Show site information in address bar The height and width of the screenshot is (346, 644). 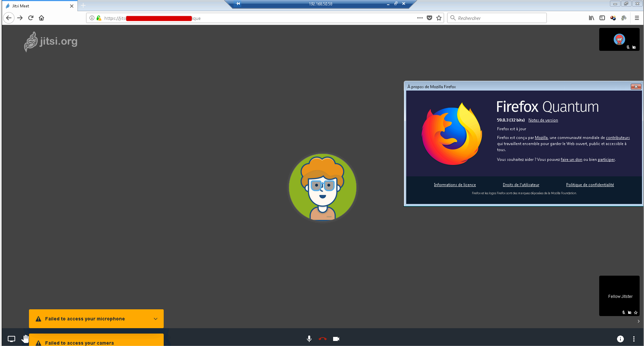pos(92,18)
